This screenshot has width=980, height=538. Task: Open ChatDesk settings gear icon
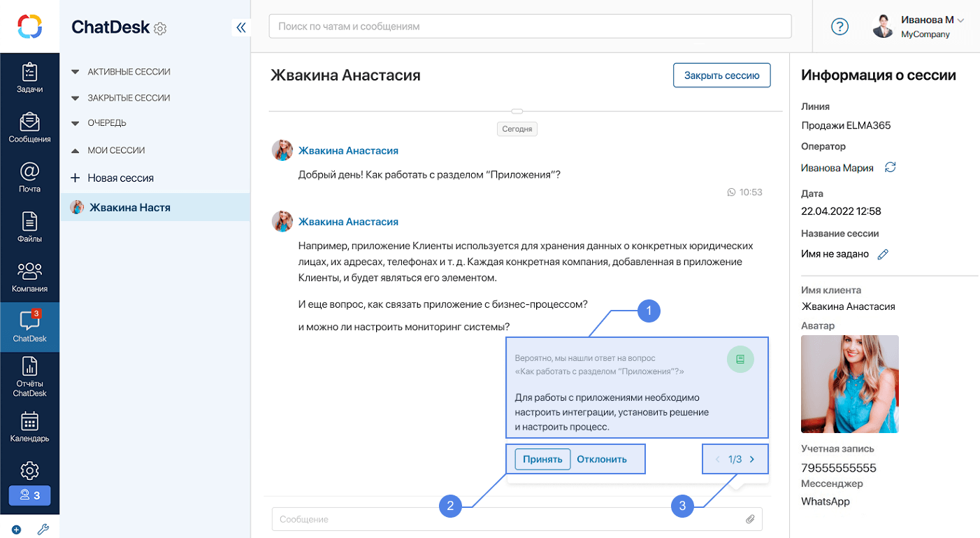160,29
